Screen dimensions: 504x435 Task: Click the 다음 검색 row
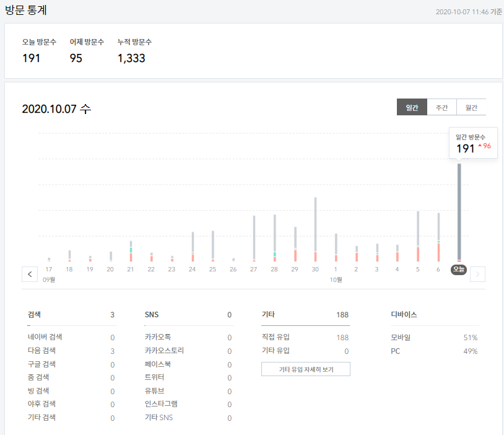[x=71, y=351]
